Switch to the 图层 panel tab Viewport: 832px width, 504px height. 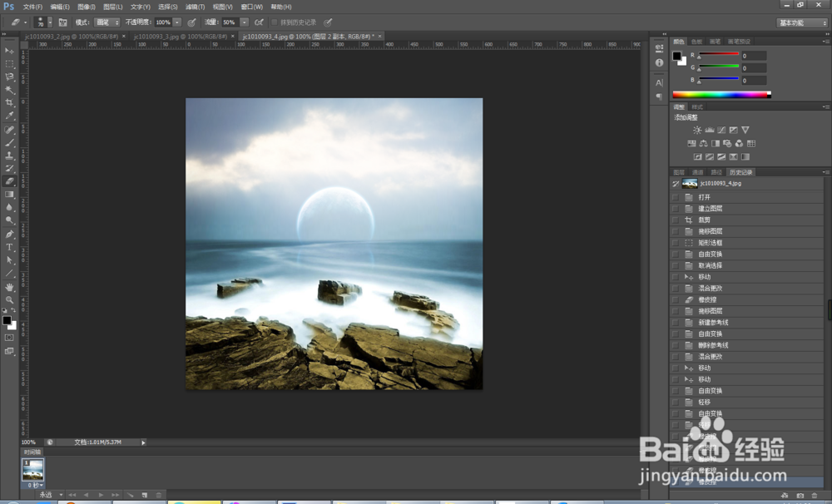(679, 172)
